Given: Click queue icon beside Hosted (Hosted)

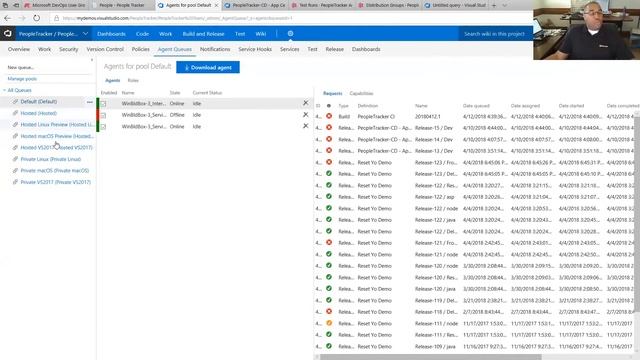Looking at the screenshot, I should click(x=15, y=113).
